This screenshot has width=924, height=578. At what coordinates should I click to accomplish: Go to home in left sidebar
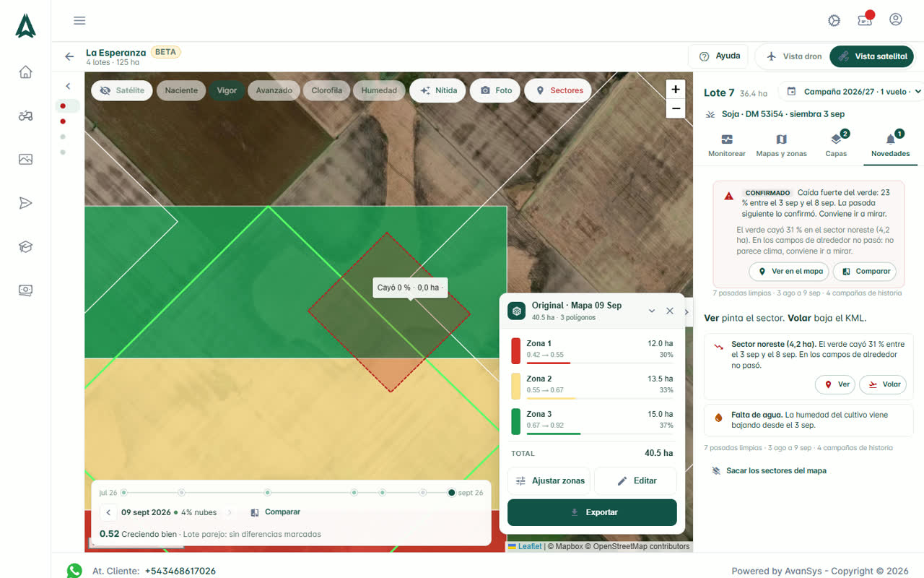click(25, 72)
